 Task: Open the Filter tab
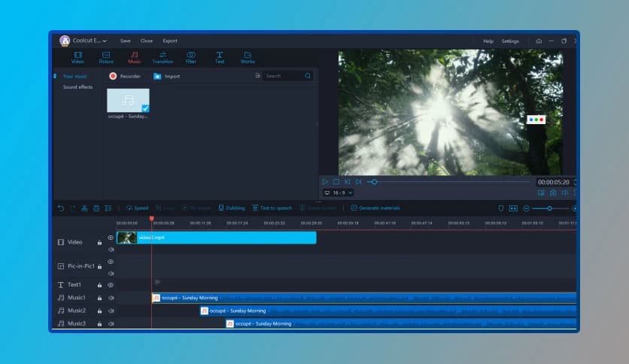(191, 57)
